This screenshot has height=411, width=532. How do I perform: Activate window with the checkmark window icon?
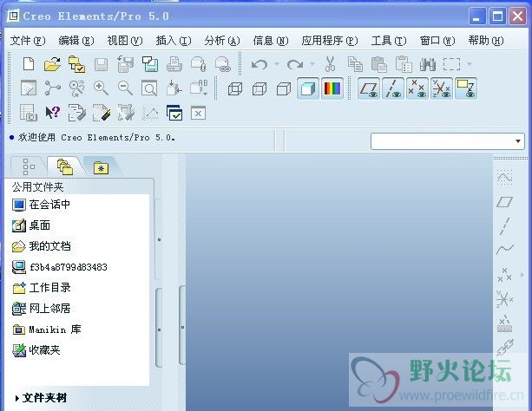click(x=174, y=113)
